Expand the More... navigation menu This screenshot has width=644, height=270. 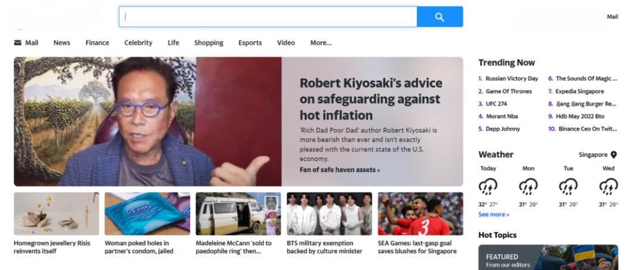pyautogui.click(x=321, y=43)
